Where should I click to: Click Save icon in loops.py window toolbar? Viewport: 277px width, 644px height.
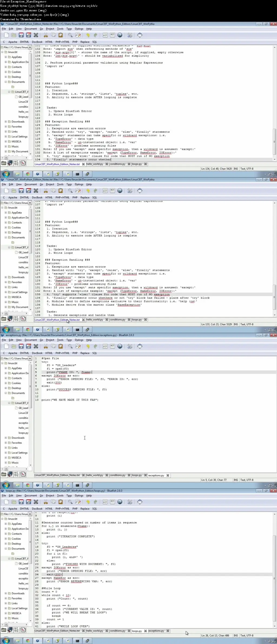[x=21, y=502]
